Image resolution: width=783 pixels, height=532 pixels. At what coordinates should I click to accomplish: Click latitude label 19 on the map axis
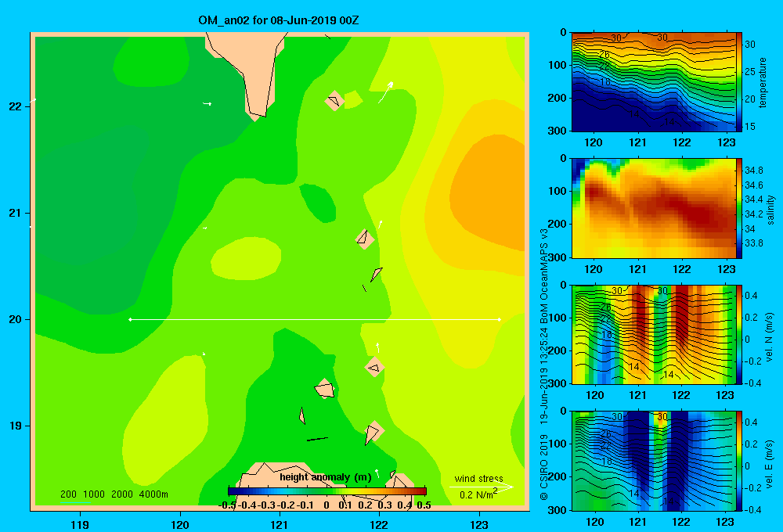16,426
